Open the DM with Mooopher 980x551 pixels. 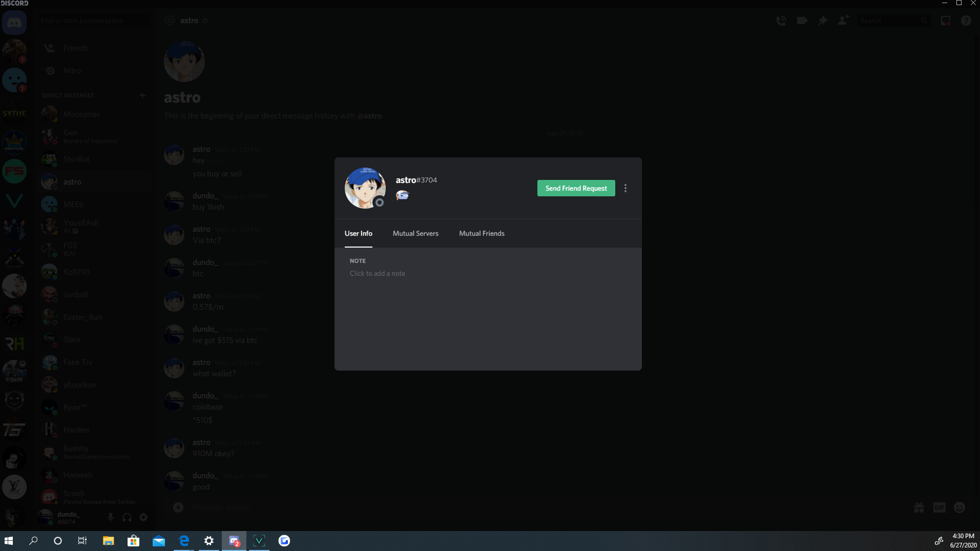coord(94,114)
